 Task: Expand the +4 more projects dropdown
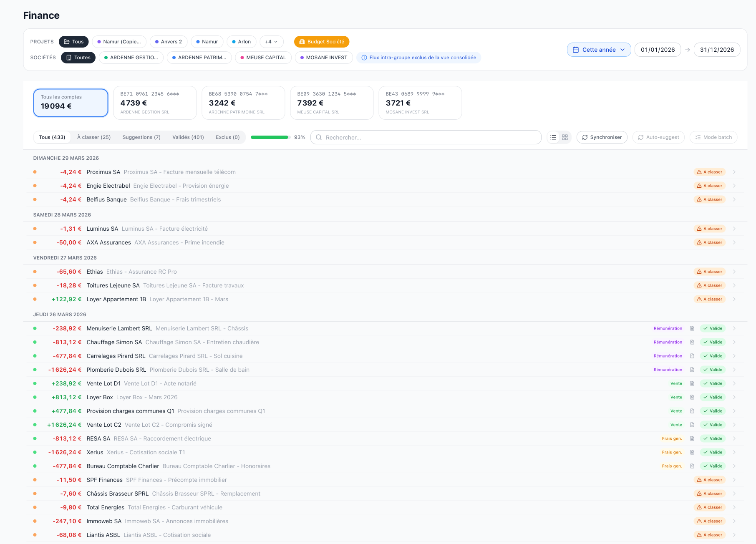tap(271, 42)
